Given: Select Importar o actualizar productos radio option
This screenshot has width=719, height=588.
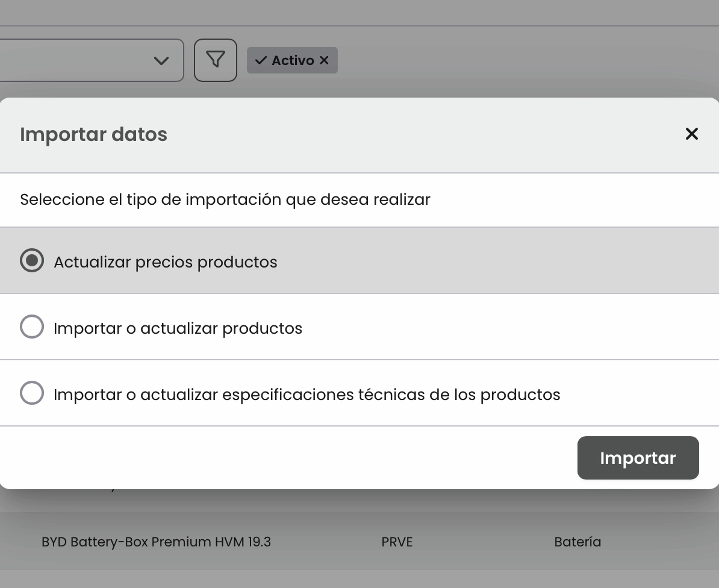Looking at the screenshot, I should pyautogui.click(x=32, y=327).
